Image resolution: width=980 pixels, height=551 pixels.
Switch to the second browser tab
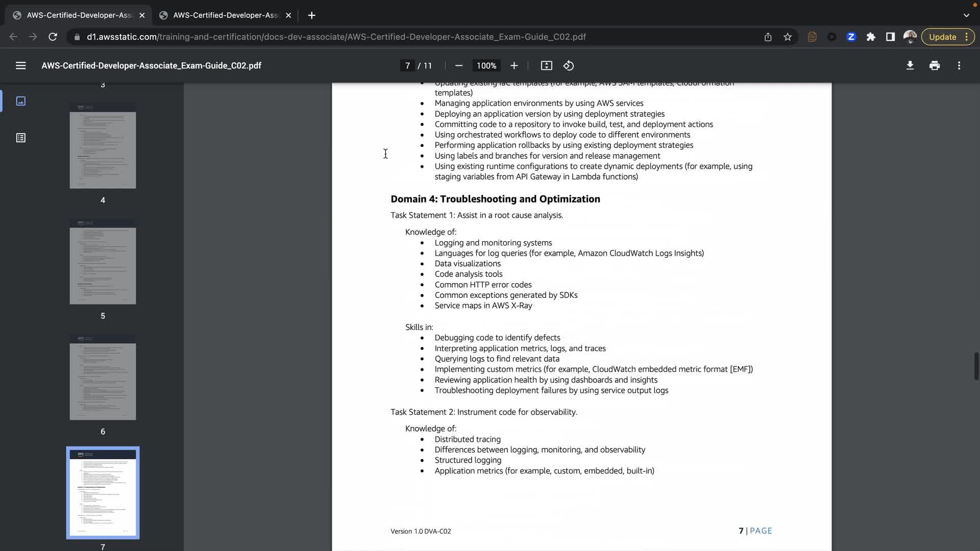click(225, 15)
